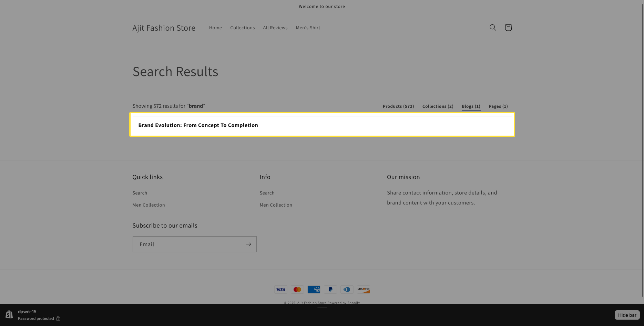Click the Discover payment icon
The width and height of the screenshot is (644, 326).
[363, 290]
